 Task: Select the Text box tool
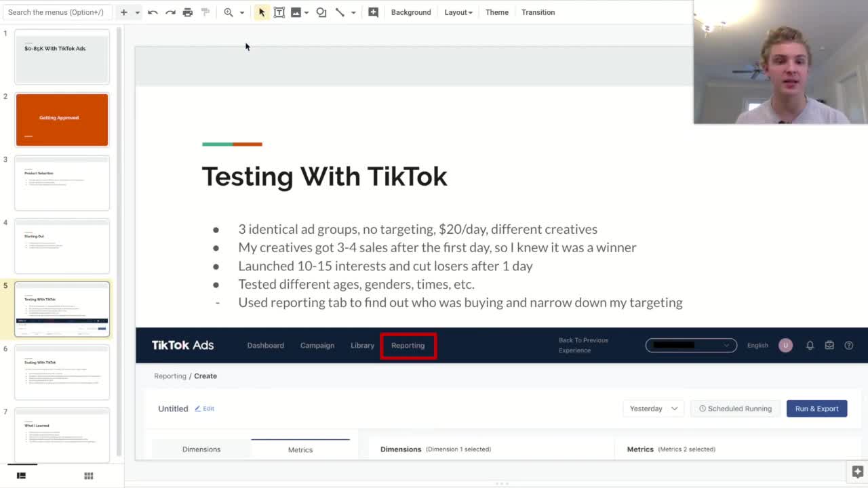[279, 12]
